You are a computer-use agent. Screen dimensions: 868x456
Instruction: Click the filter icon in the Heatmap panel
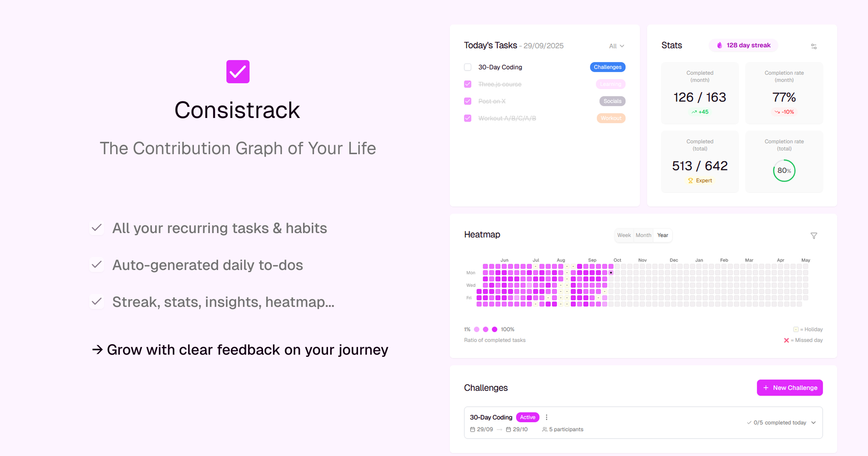[814, 235]
